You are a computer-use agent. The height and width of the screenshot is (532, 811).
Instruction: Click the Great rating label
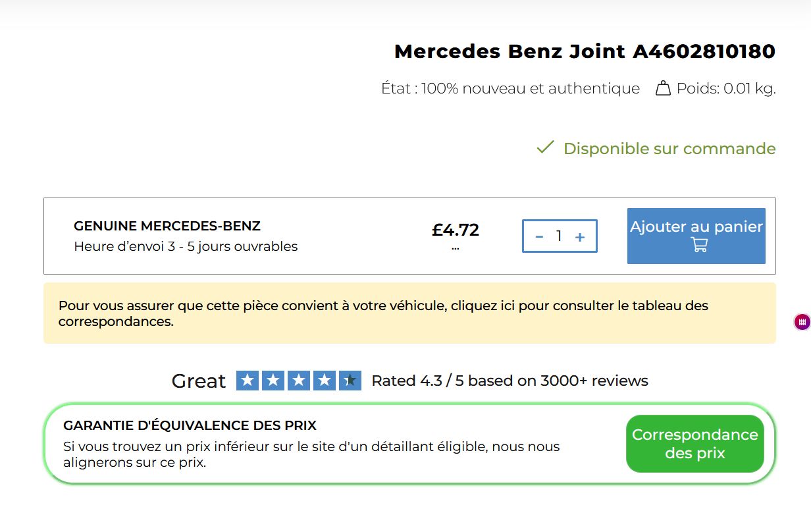tap(198, 381)
